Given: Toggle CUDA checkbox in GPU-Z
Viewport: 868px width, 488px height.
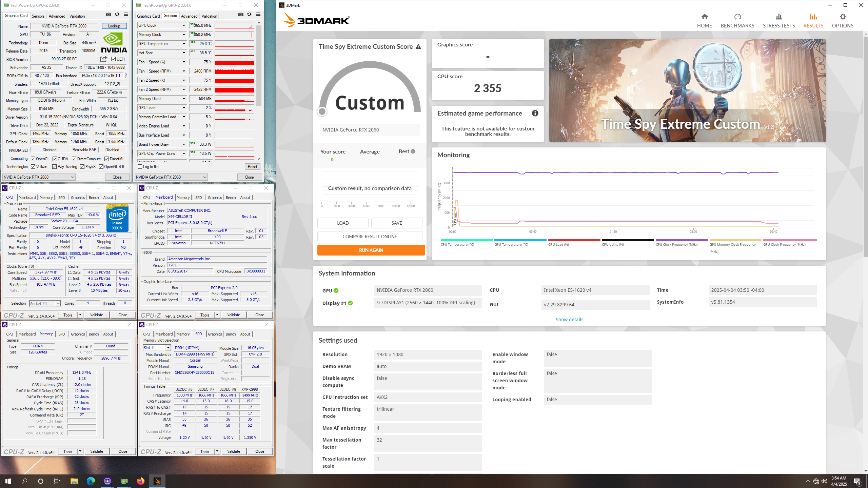Looking at the screenshot, I should click(55, 159).
